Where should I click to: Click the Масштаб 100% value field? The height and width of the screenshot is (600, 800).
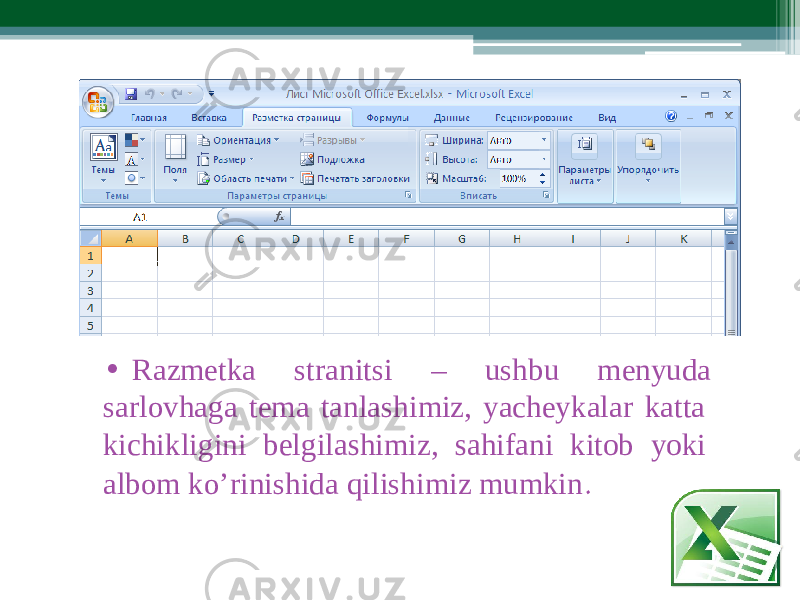(517, 179)
